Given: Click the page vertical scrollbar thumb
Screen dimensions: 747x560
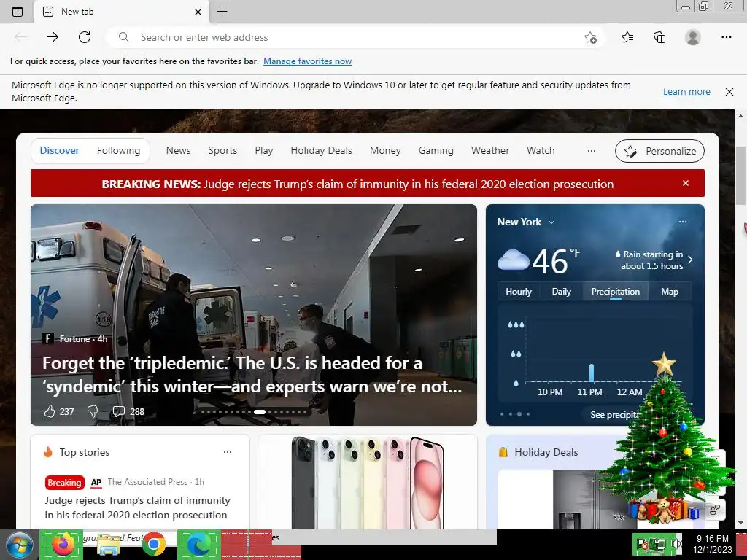Looking at the screenshot, I should tap(740, 176).
